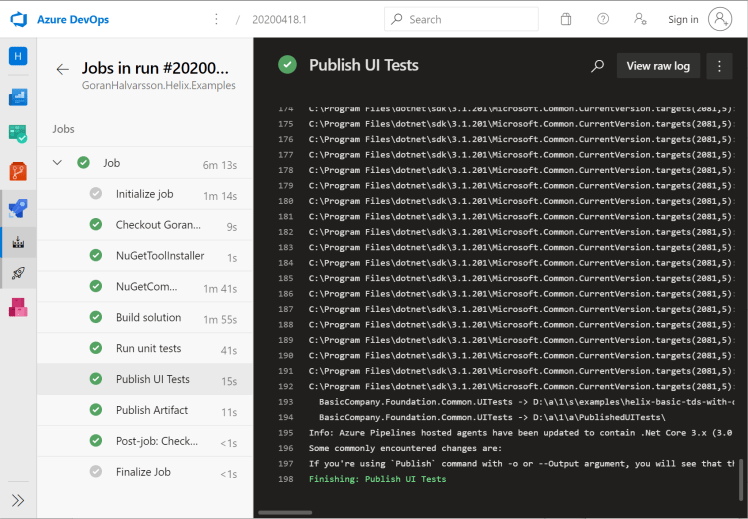The height and width of the screenshot is (519, 748).
Task: Open Artifacts icon in the sidebar
Action: (18, 307)
